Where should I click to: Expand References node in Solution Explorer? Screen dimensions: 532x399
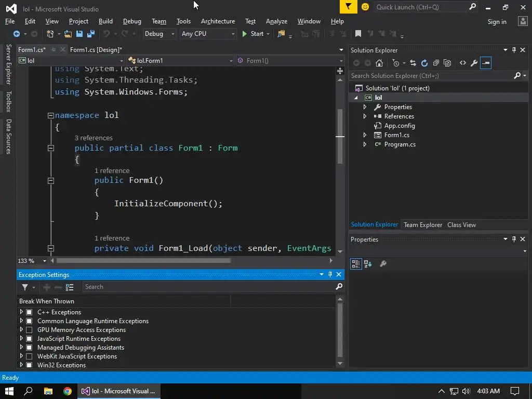[365, 116]
